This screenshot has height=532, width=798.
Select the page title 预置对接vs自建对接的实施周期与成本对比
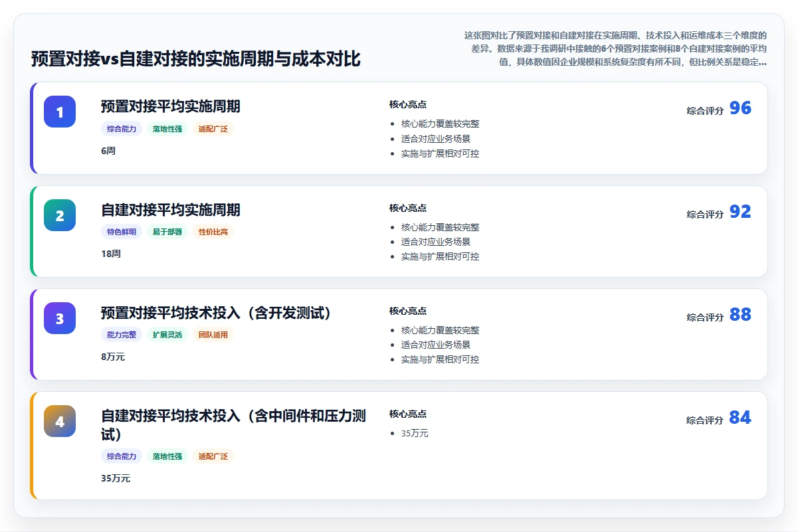pos(196,59)
